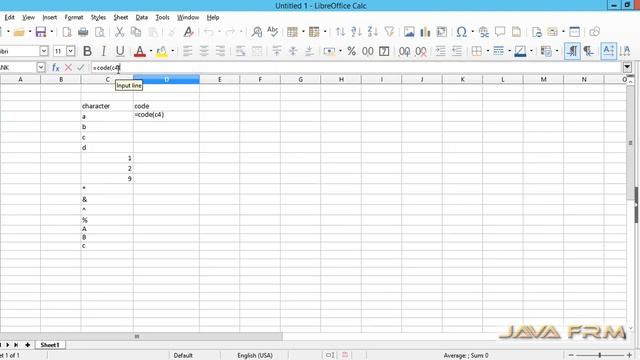This screenshot has width=640, height=360.
Task: Toggle Bold formatting
Action: (x=87, y=51)
